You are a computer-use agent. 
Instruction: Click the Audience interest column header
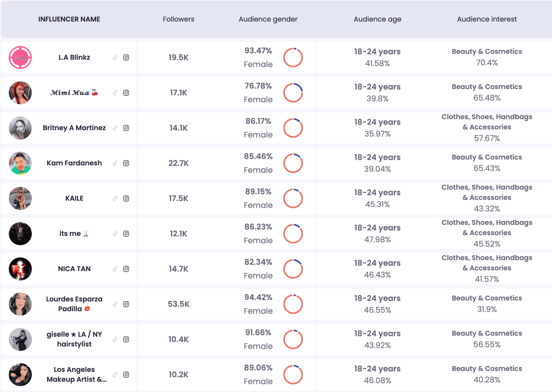(x=487, y=19)
